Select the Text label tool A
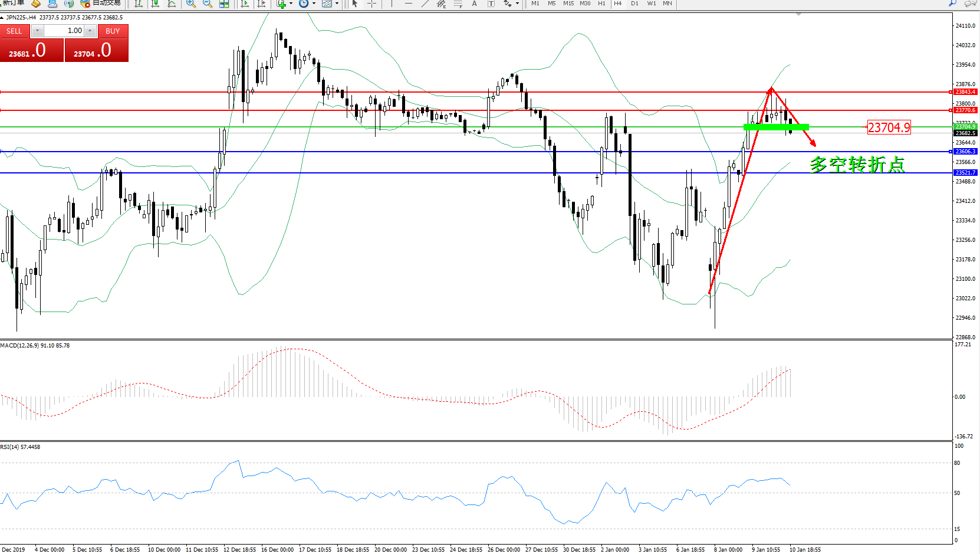Image resolution: width=980 pixels, height=554 pixels. (474, 4)
